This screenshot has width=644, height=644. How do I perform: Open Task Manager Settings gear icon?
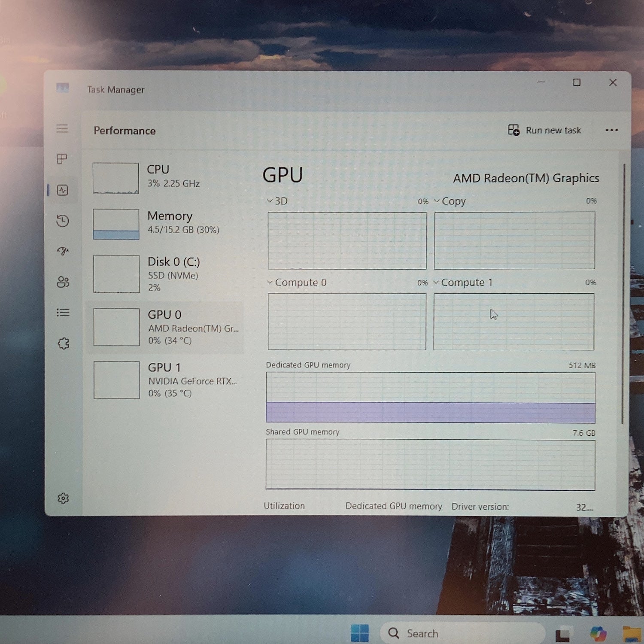(63, 498)
